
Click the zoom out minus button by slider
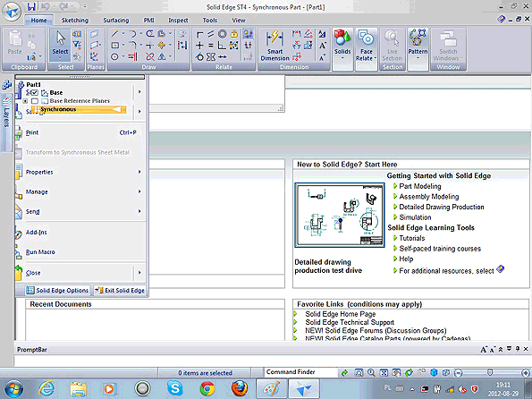(x=458, y=373)
